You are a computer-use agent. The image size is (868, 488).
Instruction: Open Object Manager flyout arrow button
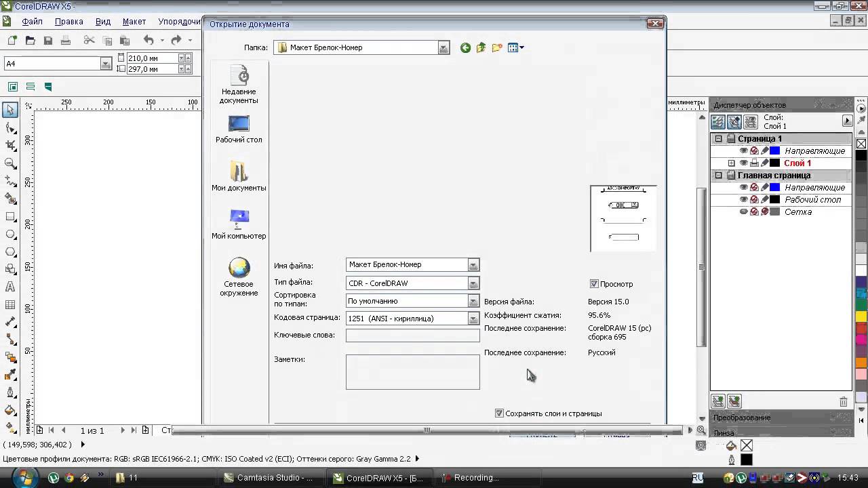coord(847,121)
